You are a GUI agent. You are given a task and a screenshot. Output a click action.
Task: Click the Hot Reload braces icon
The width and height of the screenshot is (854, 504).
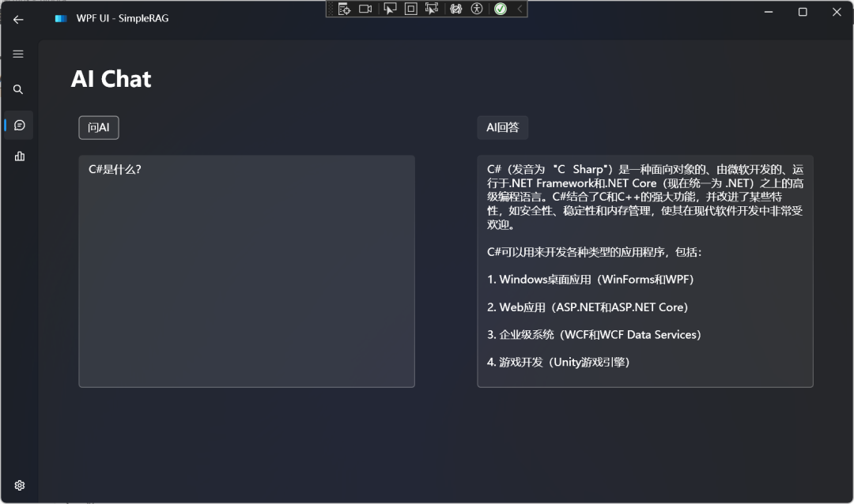pyautogui.click(x=456, y=9)
